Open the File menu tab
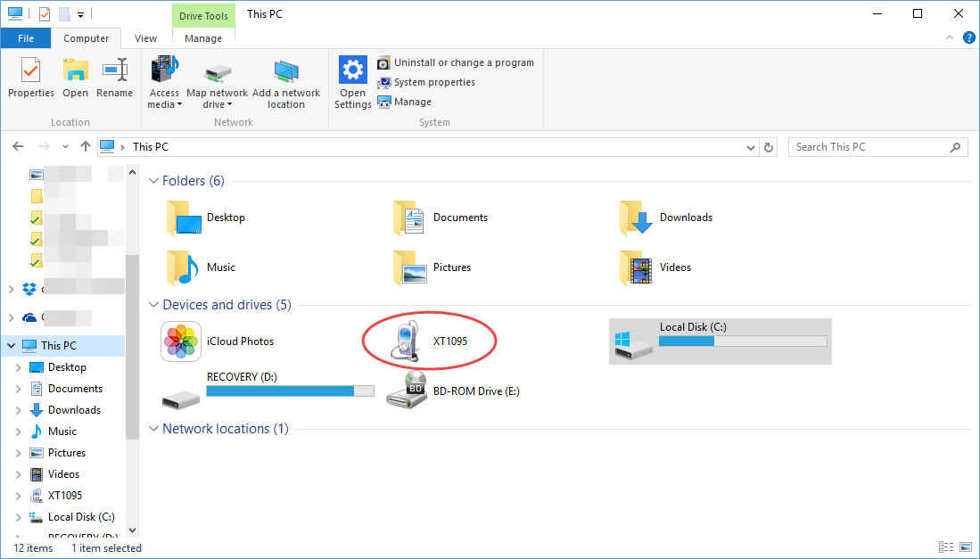980x559 pixels. point(26,38)
